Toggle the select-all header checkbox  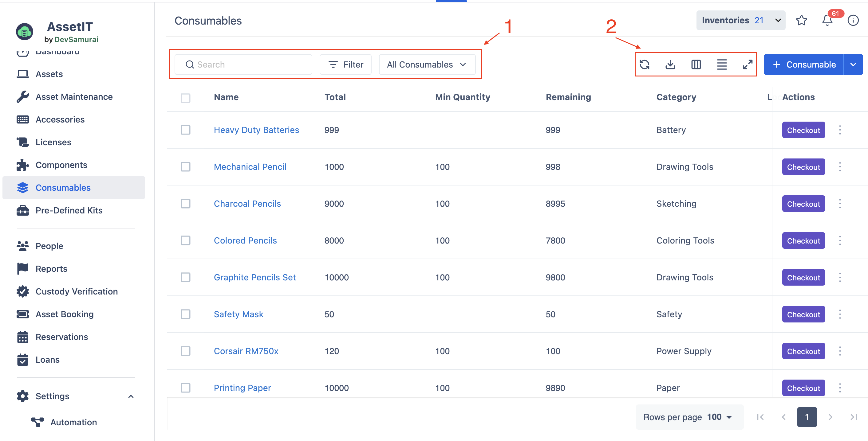click(x=185, y=98)
